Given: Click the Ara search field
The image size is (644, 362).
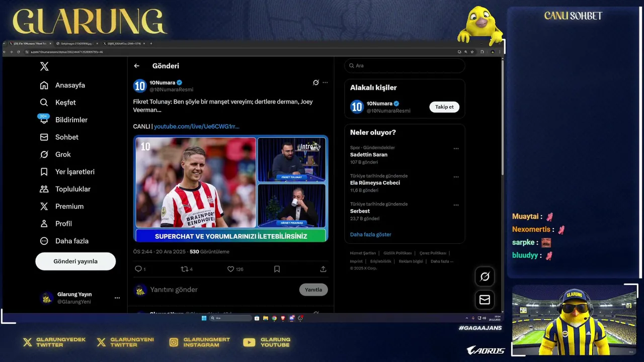Looking at the screenshot, I should point(405,66).
